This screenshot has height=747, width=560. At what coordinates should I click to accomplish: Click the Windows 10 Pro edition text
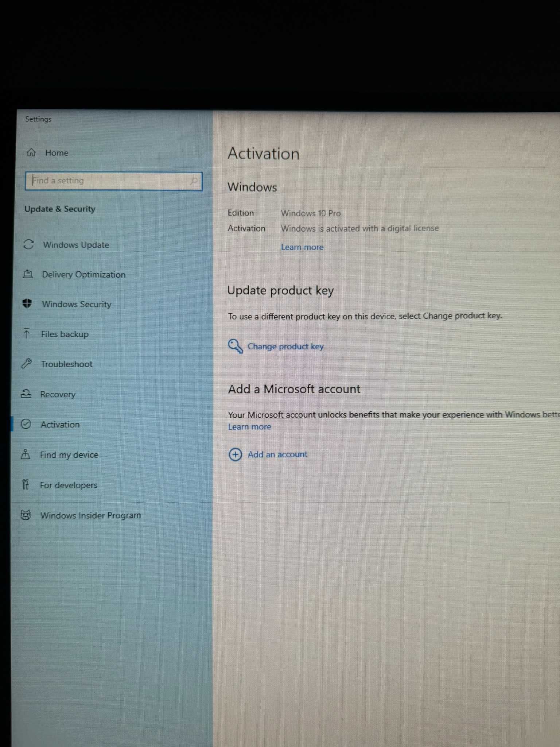311,213
